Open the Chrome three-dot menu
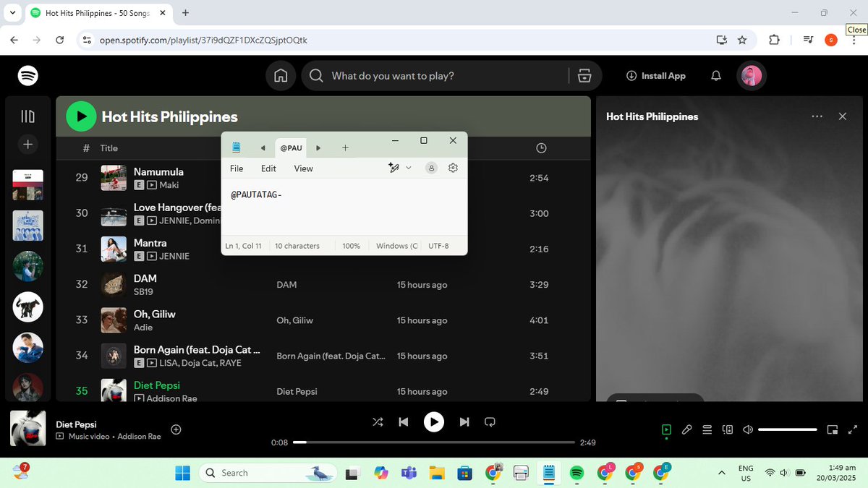This screenshot has height=488, width=868. tap(854, 40)
